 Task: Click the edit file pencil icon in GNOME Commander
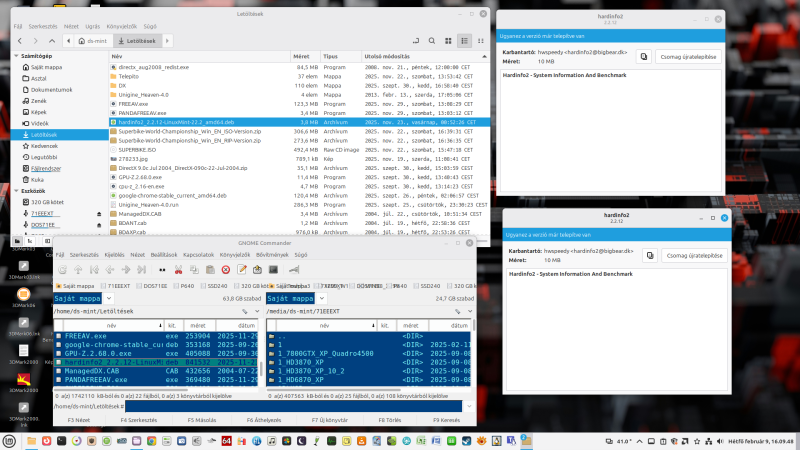pyautogui.click(x=242, y=269)
